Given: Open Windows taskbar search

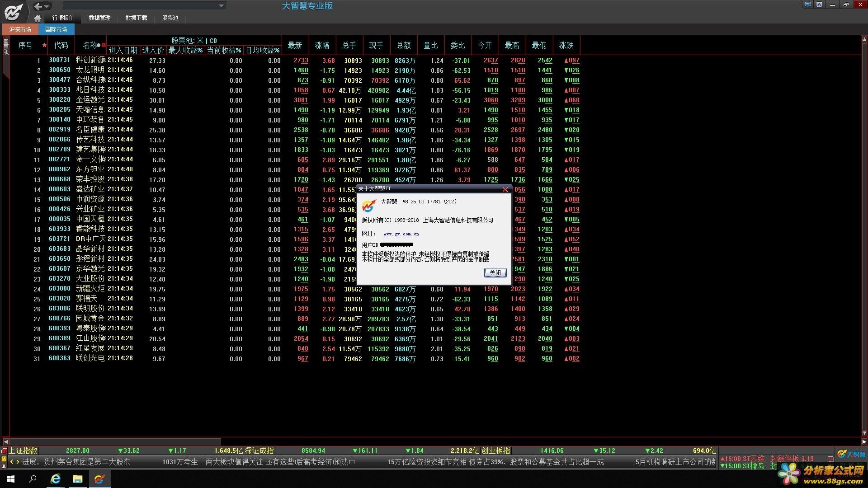Looking at the screenshot, I should (x=33, y=479).
